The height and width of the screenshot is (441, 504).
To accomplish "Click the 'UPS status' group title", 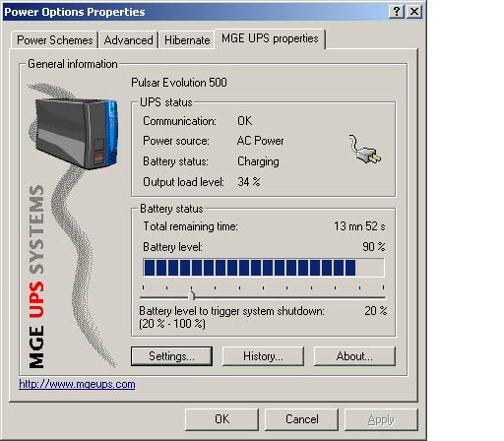I will point(166,102).
